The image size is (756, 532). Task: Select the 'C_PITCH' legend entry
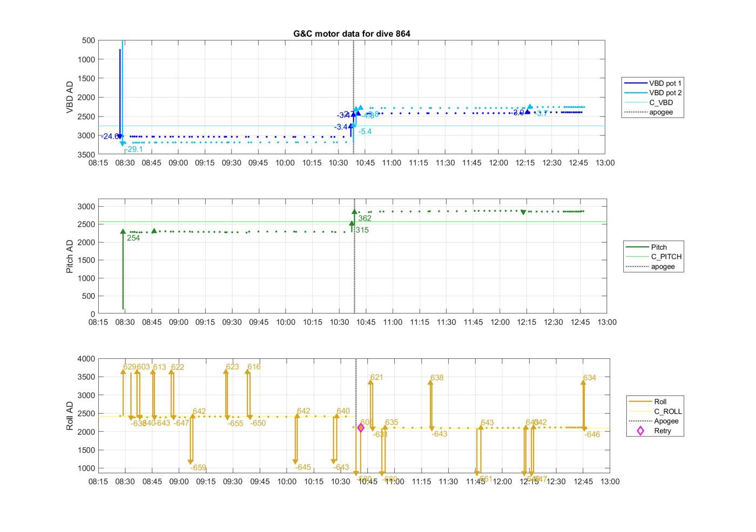click(666, 257)
